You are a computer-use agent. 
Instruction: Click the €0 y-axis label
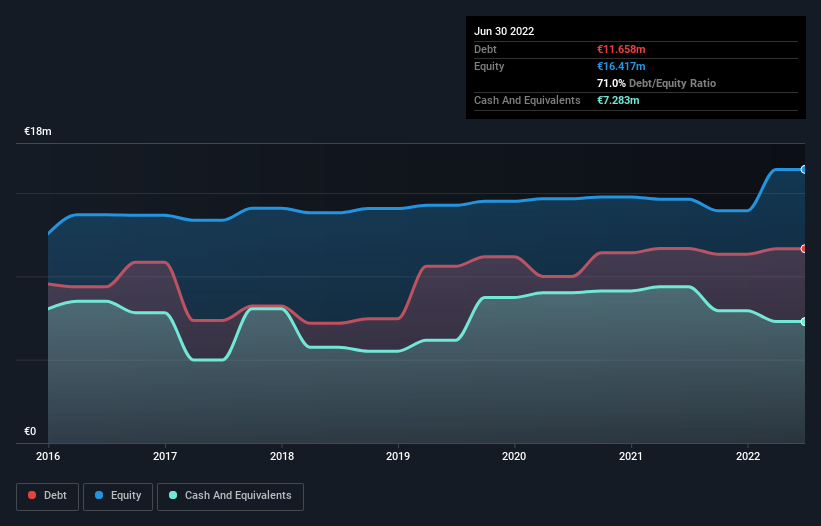30,431
